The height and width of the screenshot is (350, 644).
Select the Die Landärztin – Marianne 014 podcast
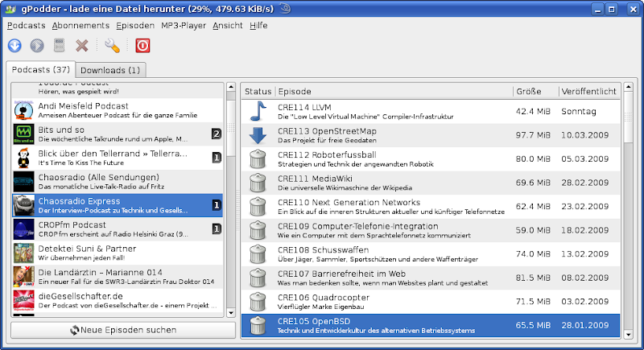click(118, 277)
